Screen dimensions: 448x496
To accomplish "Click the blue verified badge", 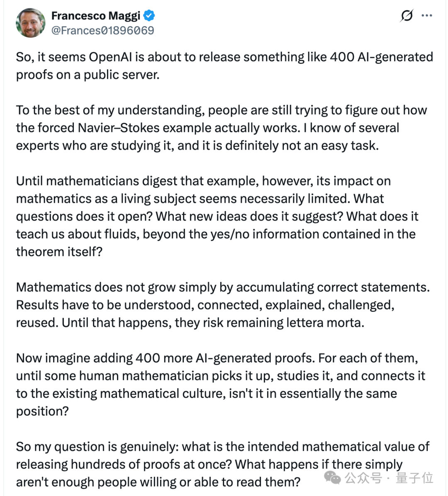I will (149, 15).
